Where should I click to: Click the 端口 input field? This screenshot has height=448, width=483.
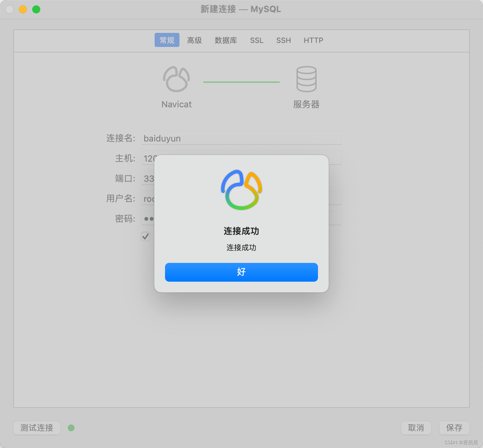(x=148, y=178)
